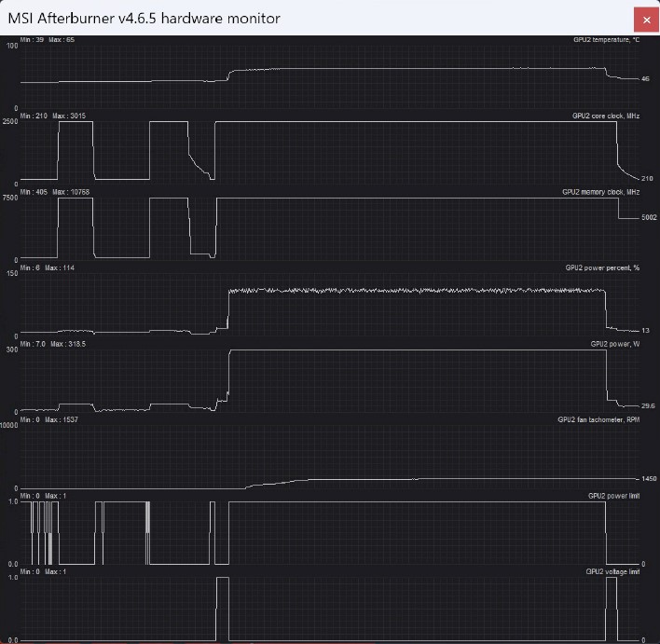Screen dimensions: 660x644
Task: Click the 7500 axis label on memory clock graph
Action: [x=10, y=198]
